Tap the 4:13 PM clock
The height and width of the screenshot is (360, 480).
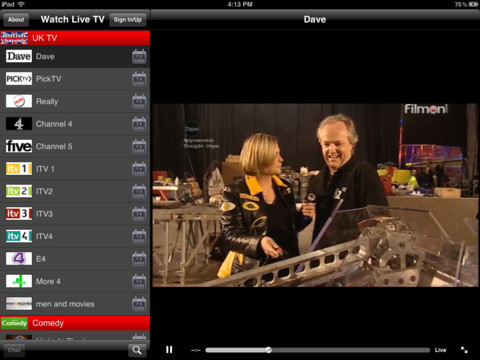click(x=240, y=4)
